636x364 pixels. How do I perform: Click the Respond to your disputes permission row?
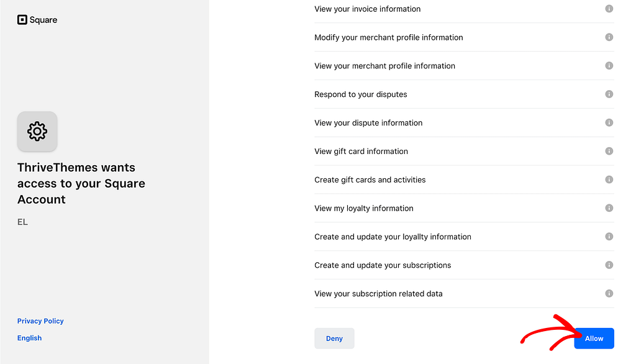pyautogui.click(x=361, y=94)
